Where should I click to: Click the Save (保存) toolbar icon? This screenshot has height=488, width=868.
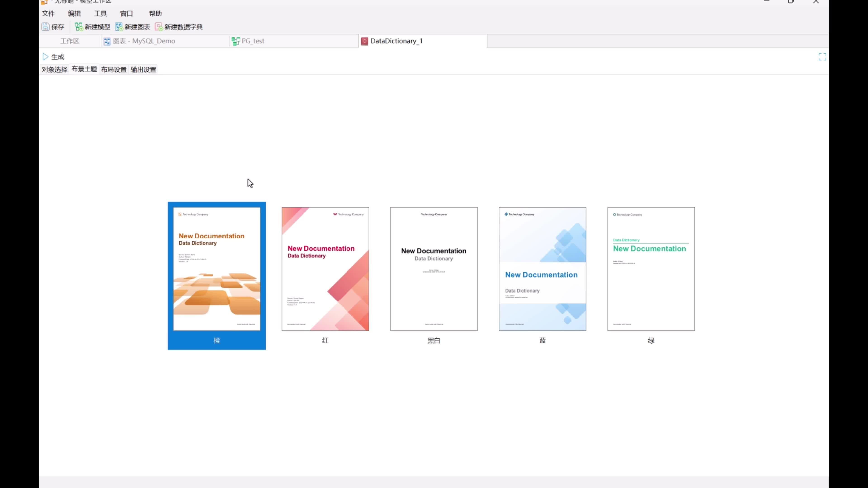(x=45, y=27)
